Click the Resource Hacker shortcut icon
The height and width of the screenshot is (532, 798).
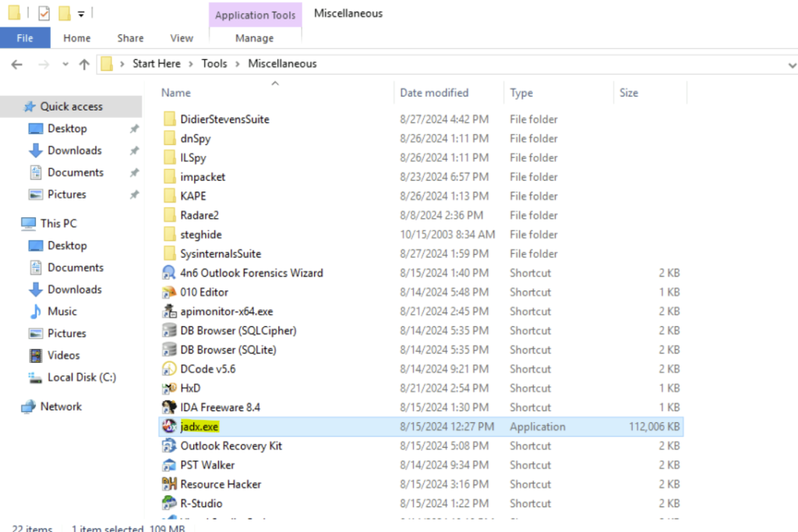(169, 484)
